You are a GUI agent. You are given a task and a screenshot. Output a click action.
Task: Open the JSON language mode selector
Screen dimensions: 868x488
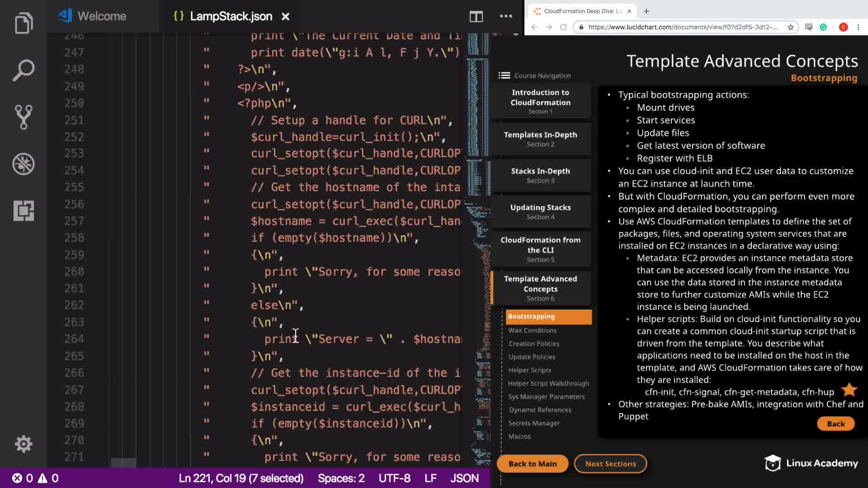tap(464, 478)
